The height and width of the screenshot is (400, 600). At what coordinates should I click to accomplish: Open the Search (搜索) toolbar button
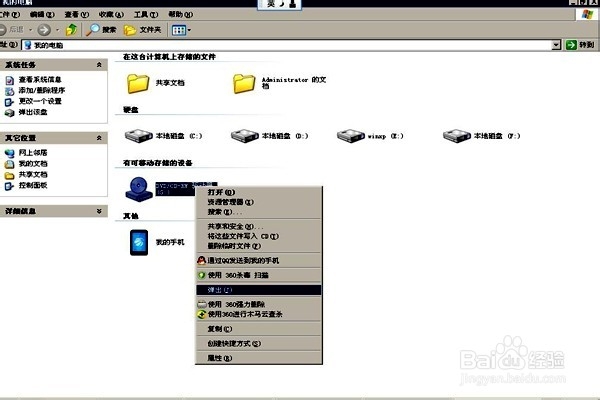[x=101, y=30]
